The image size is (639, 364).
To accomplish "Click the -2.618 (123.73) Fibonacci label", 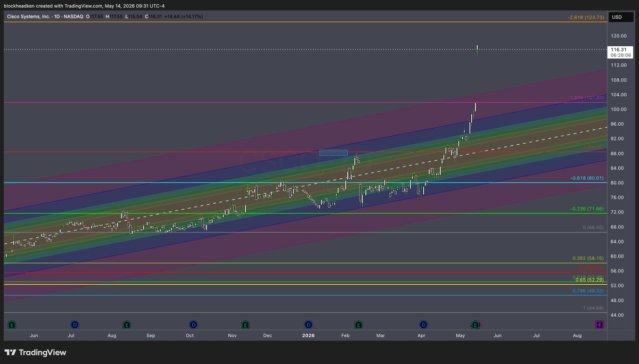I will click(585, 18).
